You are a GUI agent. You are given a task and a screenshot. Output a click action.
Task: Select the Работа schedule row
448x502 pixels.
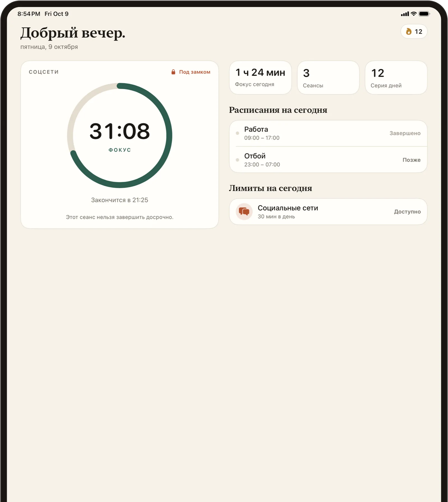(x=328, y=133)
